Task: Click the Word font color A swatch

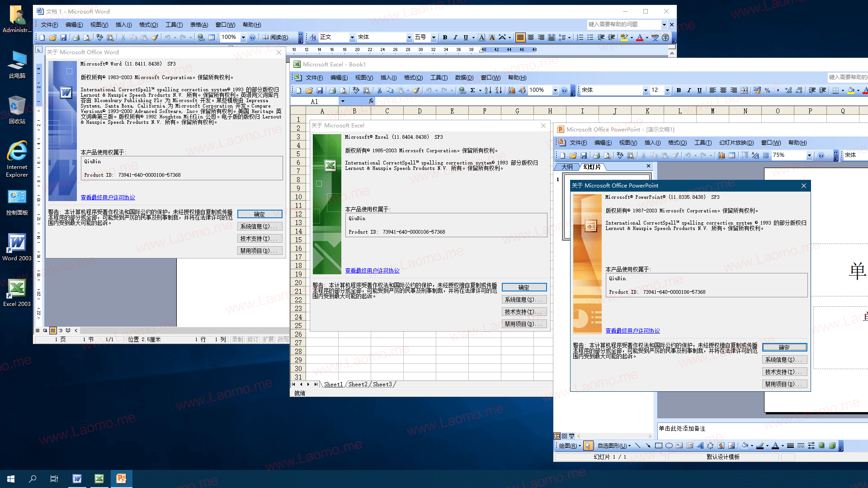Action: point(640,38)
